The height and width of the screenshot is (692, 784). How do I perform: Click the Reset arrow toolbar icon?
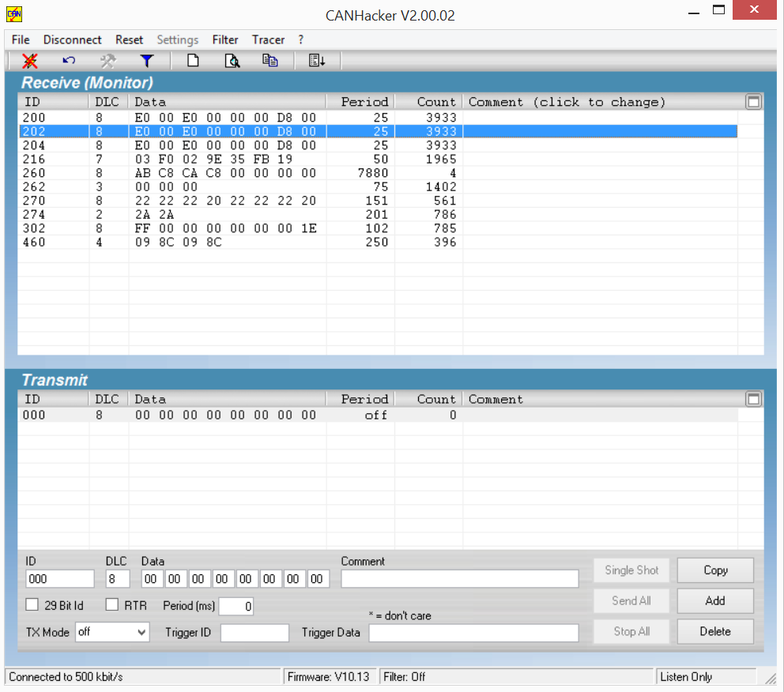[69, 61]
